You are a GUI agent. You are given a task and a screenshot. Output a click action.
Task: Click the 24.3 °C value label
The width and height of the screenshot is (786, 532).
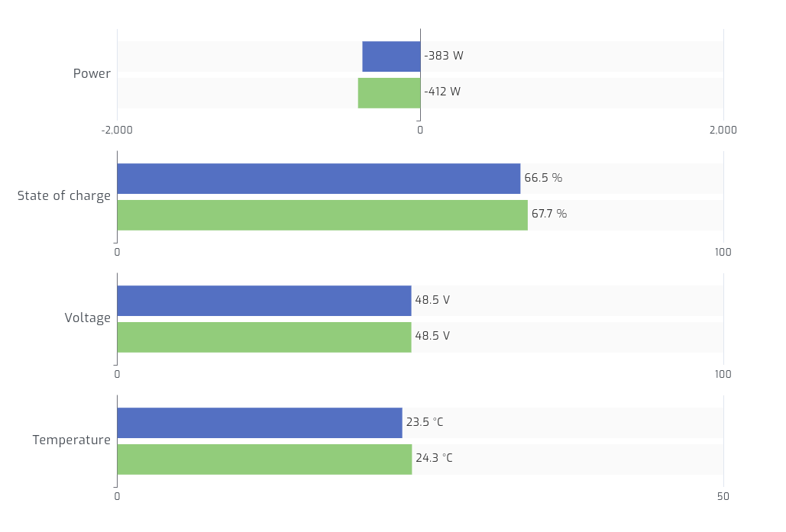pos(434,458)
